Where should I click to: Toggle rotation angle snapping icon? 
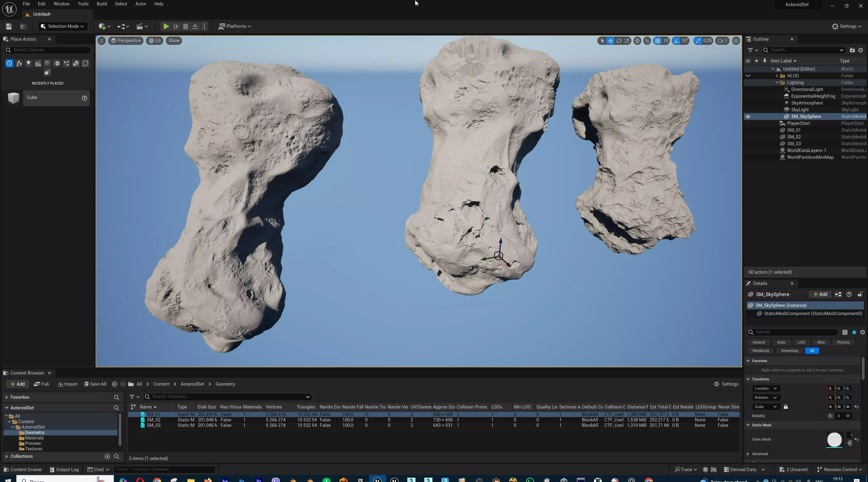click(676, 41)
